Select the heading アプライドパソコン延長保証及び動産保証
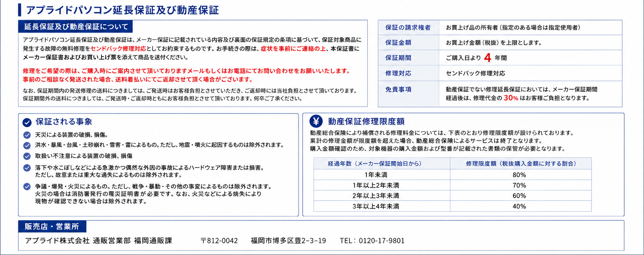Viewport: 644px width, 255px height. click(122, 10)
